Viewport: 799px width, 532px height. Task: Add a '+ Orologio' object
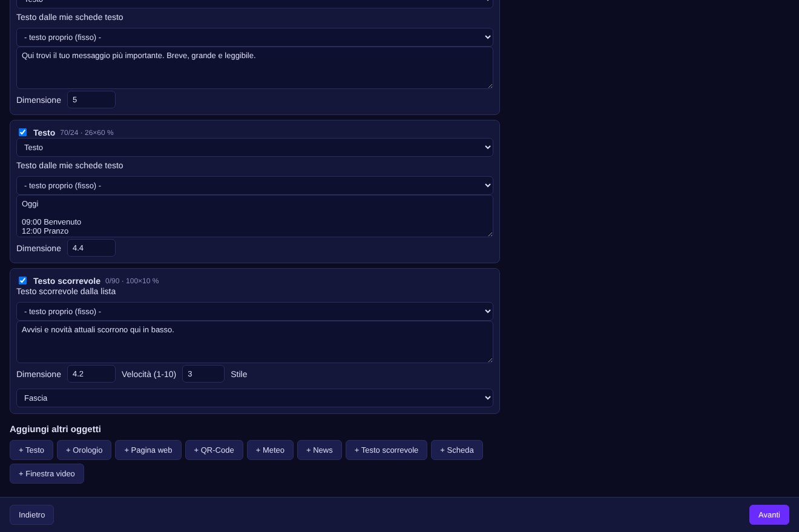click(84, 450)
